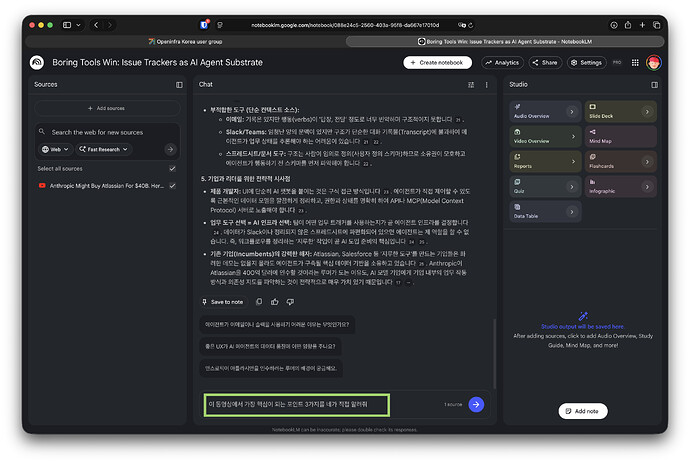Click the Add note button
The width and height of the screenshot is (690, 462).
(x=583, y=411)
